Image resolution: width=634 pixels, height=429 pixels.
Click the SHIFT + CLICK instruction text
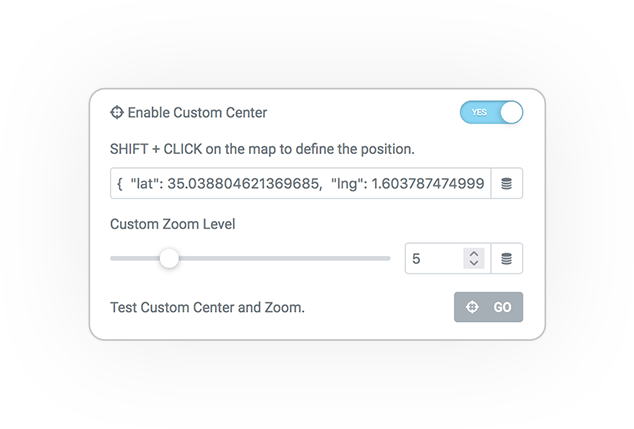(x=262, y=149)
